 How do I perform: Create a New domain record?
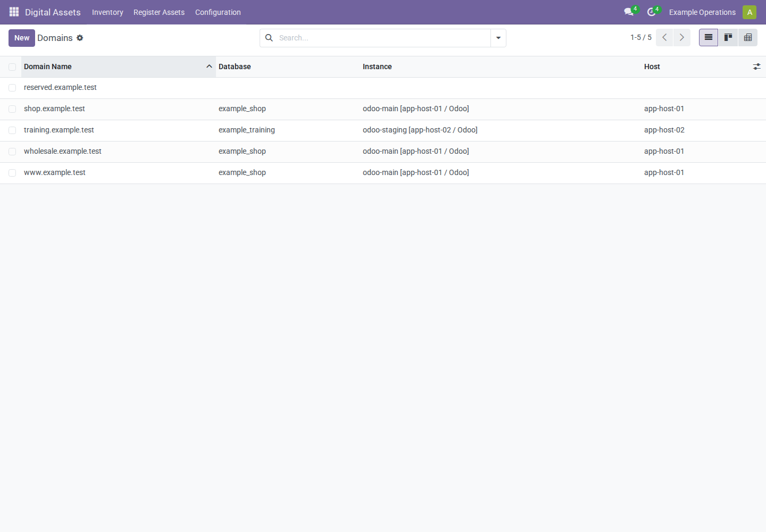(22, 38)
